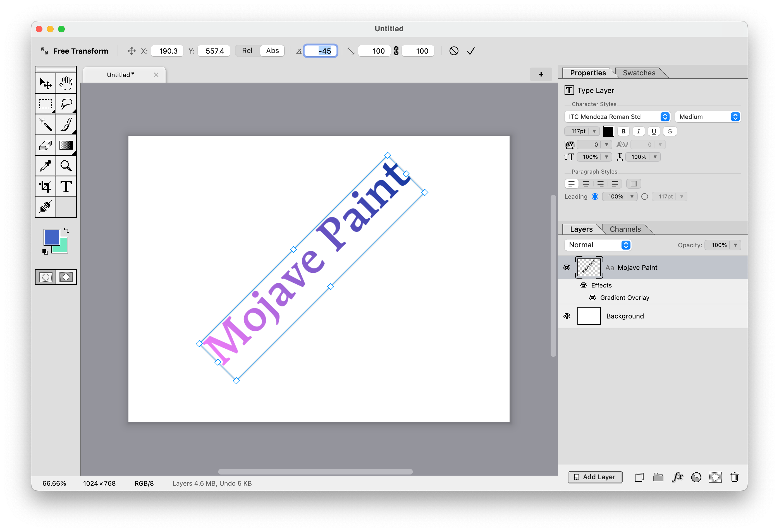The width and height of the screenshot is (779, 532).
Task: Open the blue foreground color swatch
Action: click(52, 237)
